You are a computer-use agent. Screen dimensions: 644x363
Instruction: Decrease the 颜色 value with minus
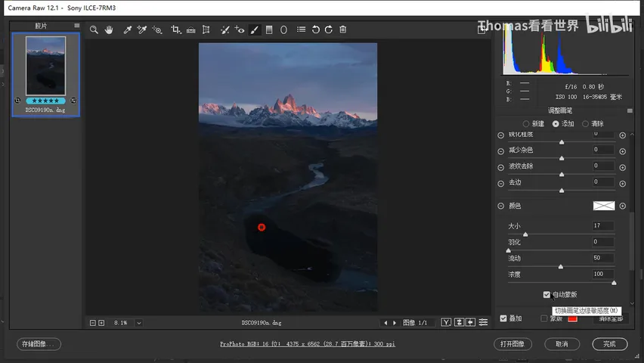500,206
